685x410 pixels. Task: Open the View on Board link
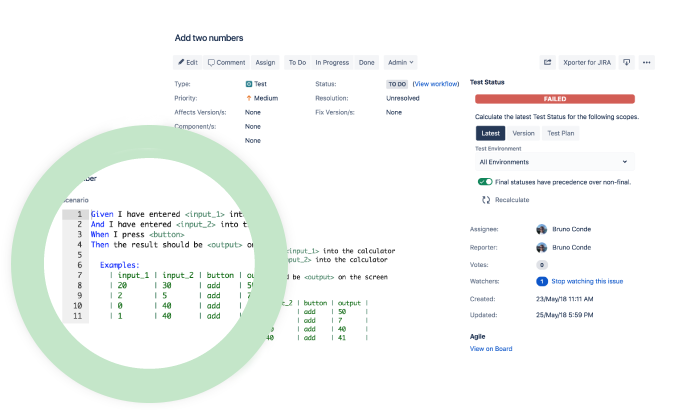491,349
